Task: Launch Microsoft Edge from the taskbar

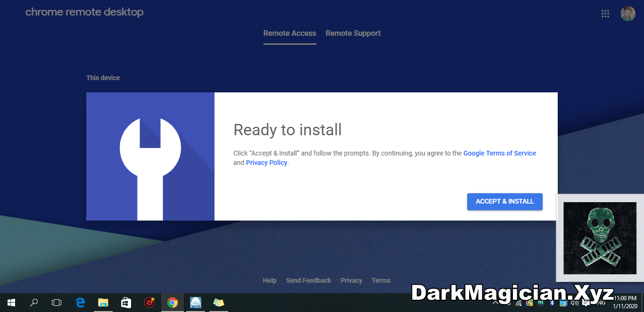Action: coord(80,303)
